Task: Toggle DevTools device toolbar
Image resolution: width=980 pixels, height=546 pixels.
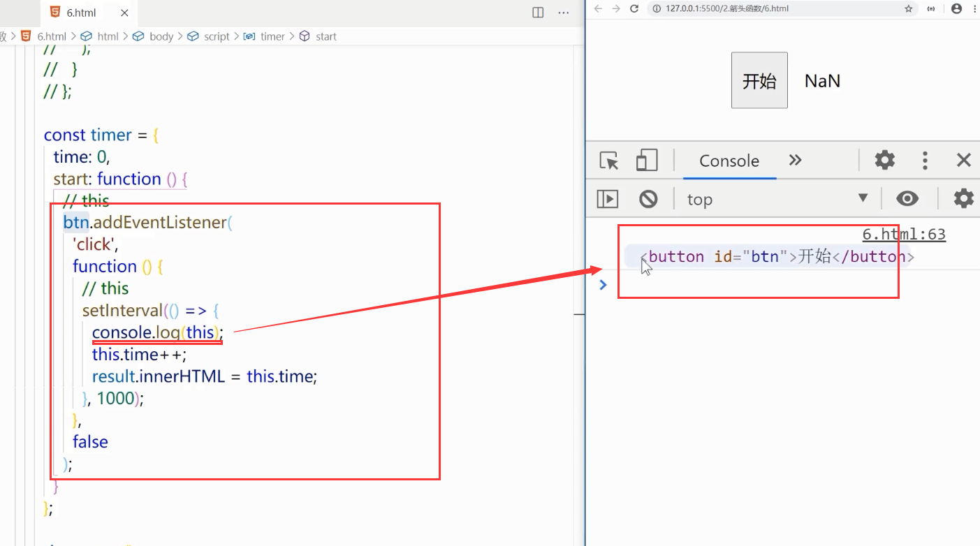Action: click(647, 161)
